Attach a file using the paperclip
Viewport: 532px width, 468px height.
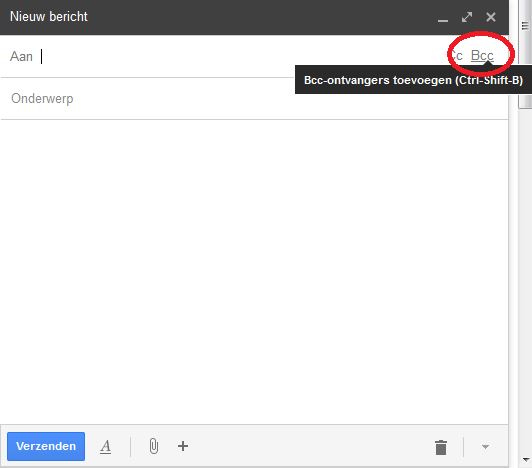pos(154,446)
